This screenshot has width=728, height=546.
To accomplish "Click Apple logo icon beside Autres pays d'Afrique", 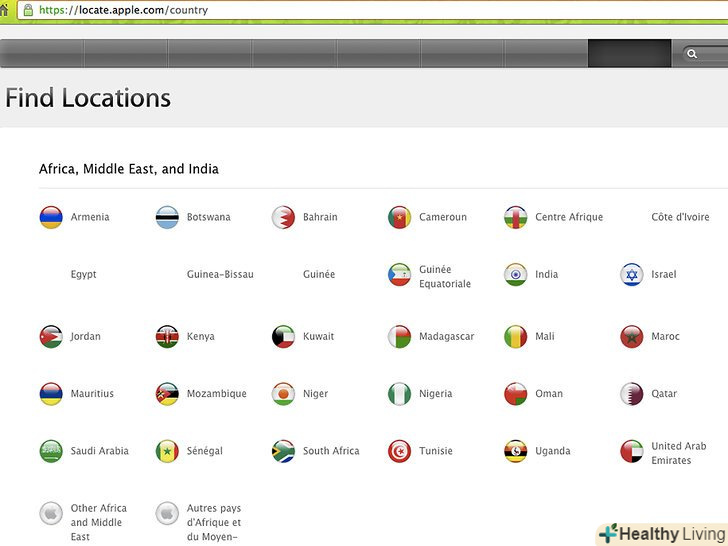I will (x=167, y=514).
